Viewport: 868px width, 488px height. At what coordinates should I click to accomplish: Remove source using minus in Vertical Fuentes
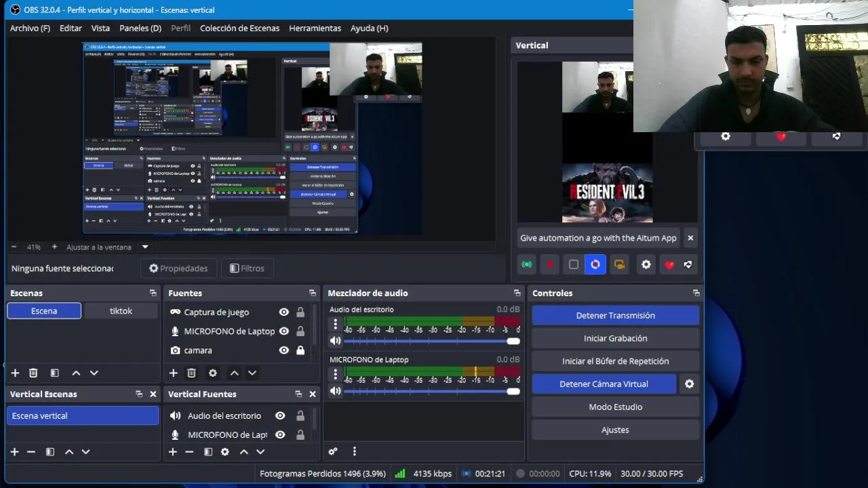tap(189, 451)
